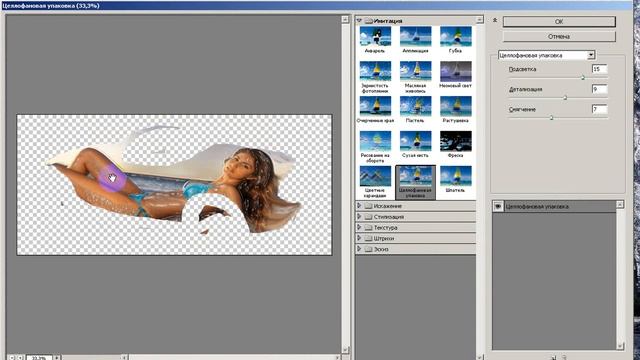The image size is (640, 360).
Task: Expand the Текстура filter category
Action: (359, 227)
